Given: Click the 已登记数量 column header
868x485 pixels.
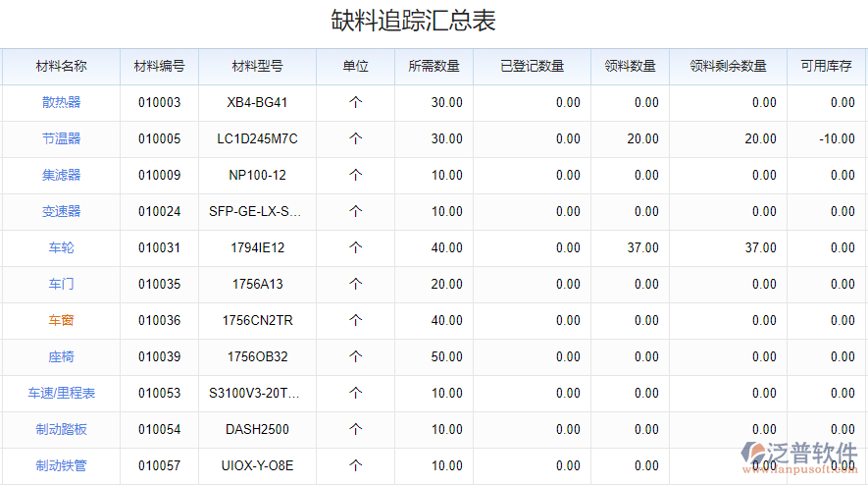Looking at the screenshot, I should coord(532,67).
